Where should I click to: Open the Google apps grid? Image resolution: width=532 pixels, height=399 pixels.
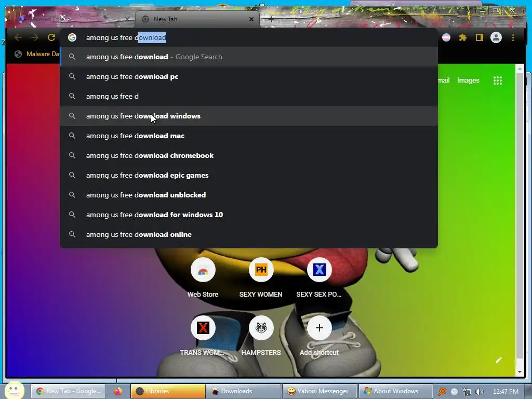click(x=498, y=81)
